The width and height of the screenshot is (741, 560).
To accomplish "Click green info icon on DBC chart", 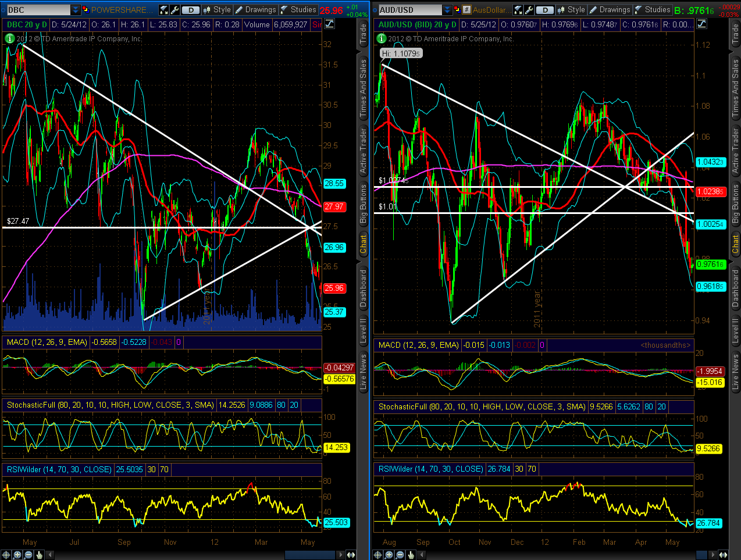I will click(9, 38).
